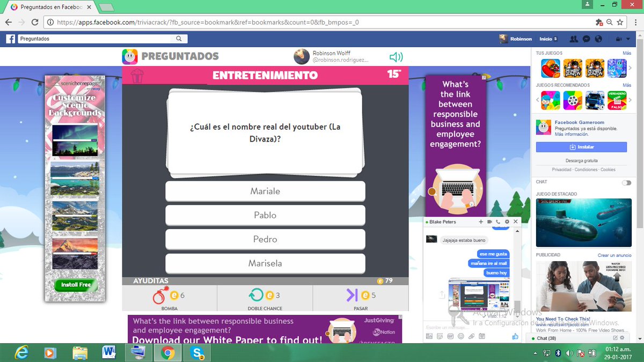Open Más información link

[572, 134]
